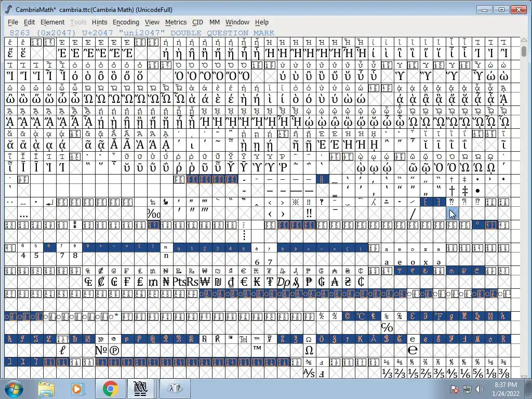Select the care-of ℅ glyph cell
This screenshot has width=532, height=399.
387,327
